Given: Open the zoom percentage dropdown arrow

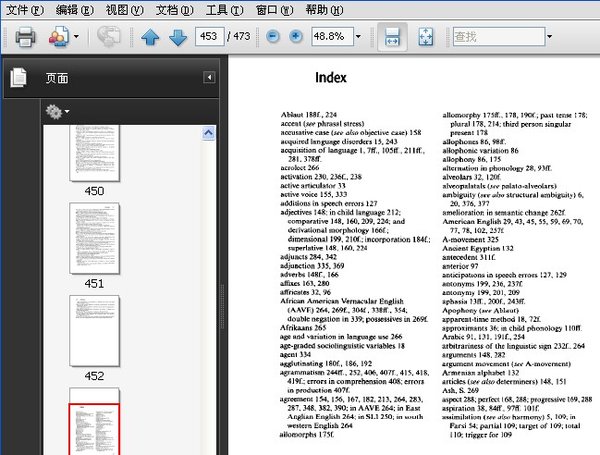Looking at the screenshot, I should (358, 37).
